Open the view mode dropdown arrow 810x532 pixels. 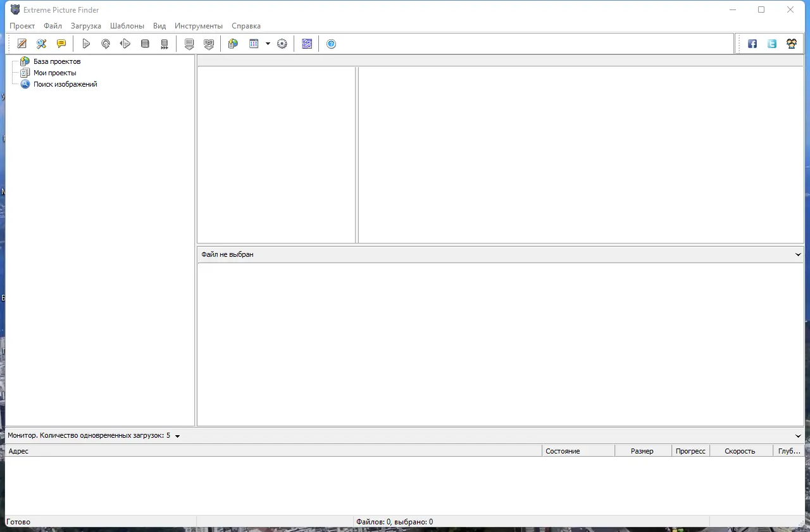(268, 44)
